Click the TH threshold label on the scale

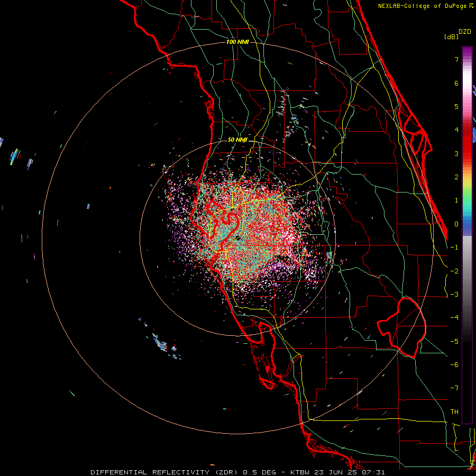pos(454,412)
